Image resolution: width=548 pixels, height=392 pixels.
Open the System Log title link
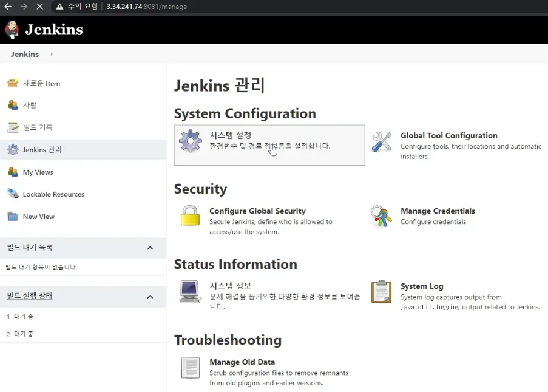pos(422,286)
